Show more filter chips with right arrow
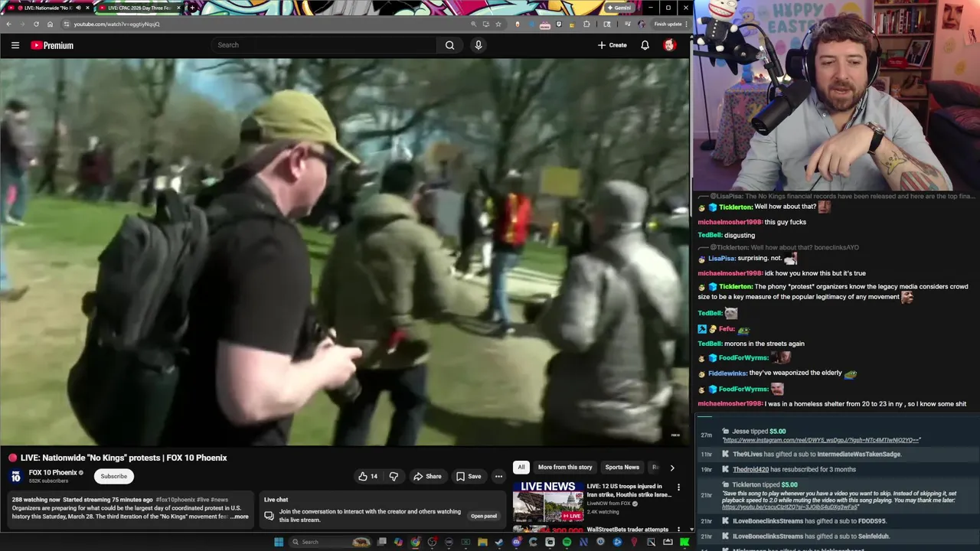 click(672, 467)
